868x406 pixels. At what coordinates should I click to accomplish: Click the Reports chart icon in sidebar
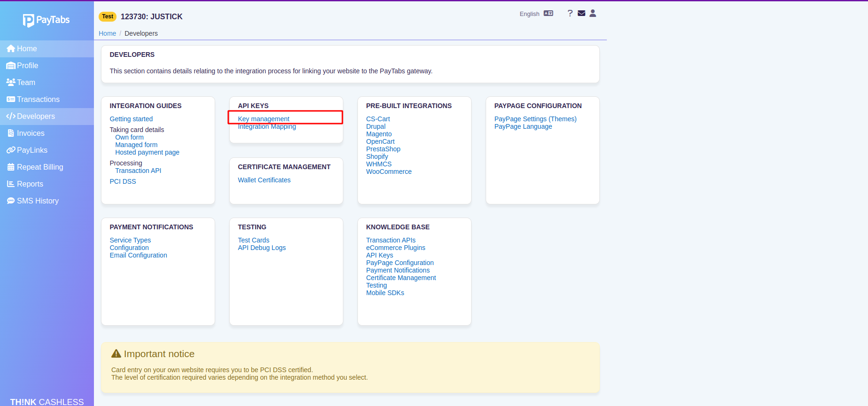(11, 184)
